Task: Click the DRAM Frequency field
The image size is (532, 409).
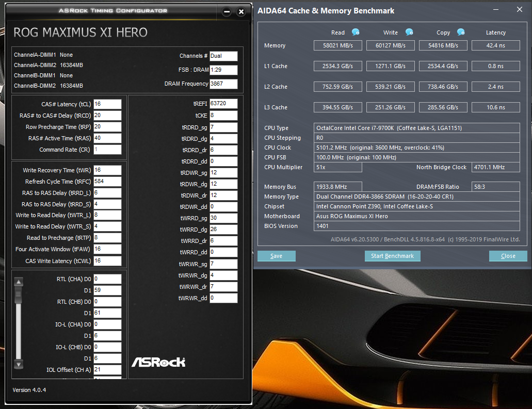Action: [223, 84]
